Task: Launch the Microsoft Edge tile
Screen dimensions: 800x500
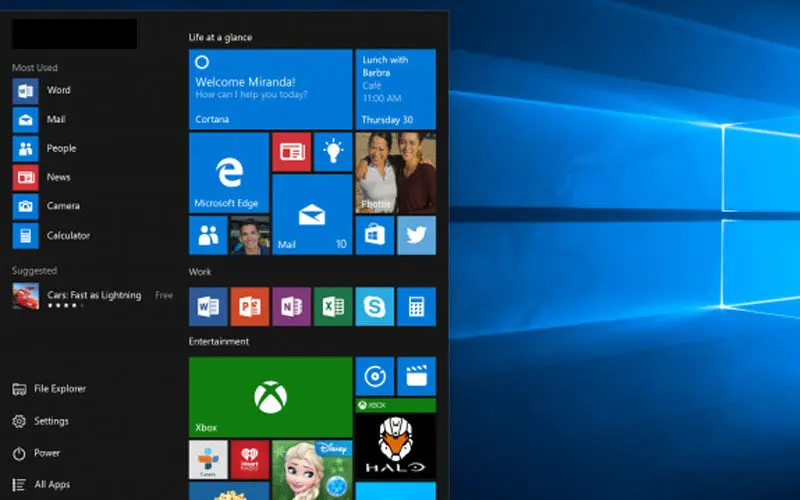Action: [x=229, y=172]
